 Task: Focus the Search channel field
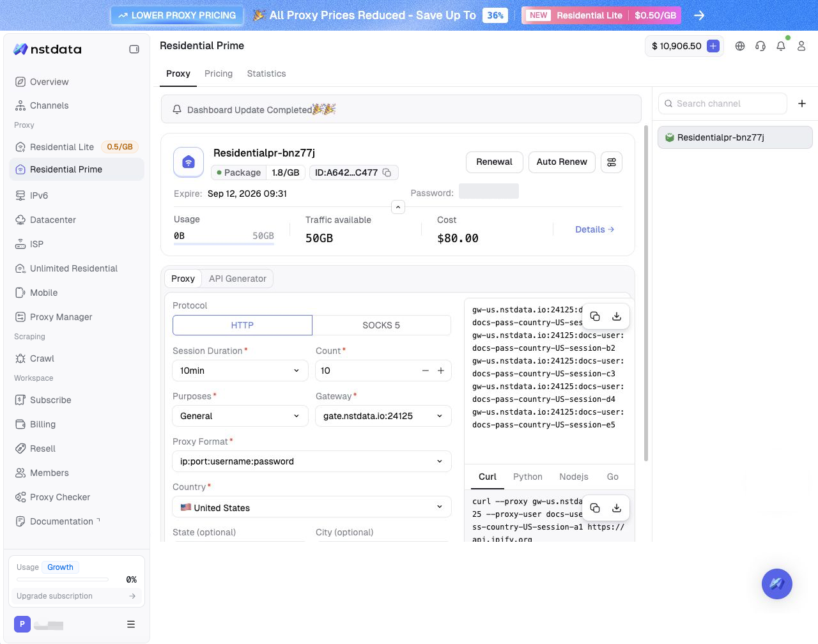[x=723, y=103]
